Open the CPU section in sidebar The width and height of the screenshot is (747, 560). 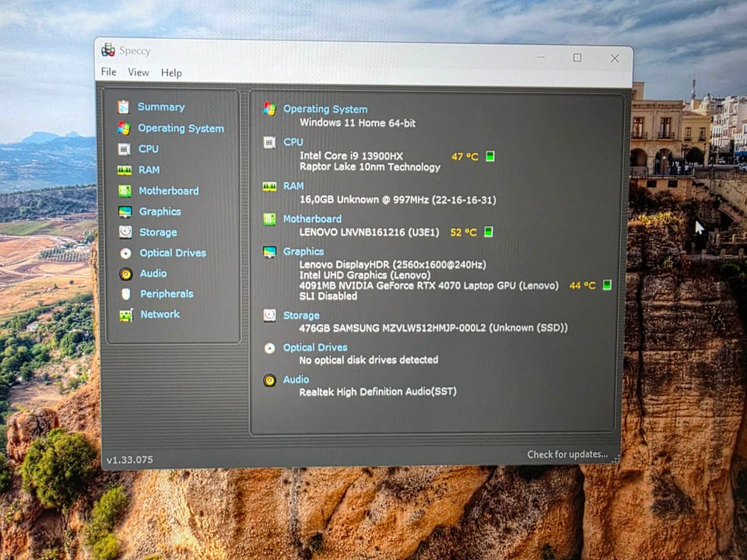tap(149, 149)
